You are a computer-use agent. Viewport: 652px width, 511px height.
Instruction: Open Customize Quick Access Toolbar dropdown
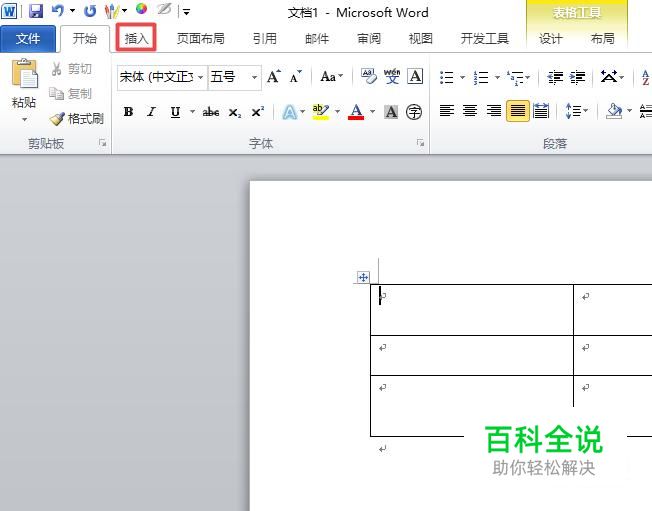click(186, 12)
